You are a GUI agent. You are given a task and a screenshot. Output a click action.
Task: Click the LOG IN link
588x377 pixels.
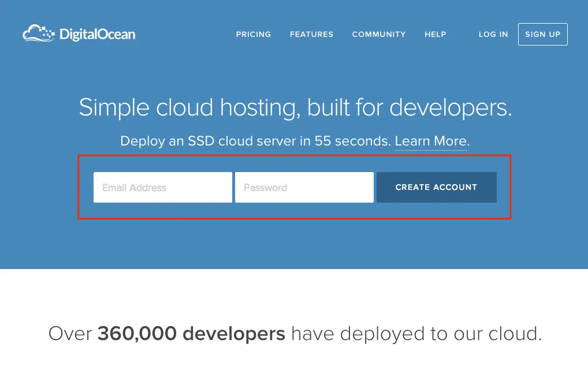(493, 34)
